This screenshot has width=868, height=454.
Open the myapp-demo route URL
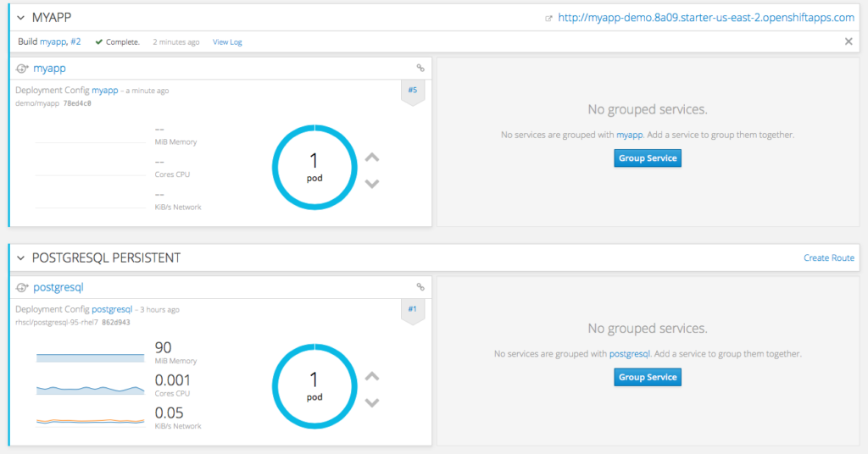point(705,17)
